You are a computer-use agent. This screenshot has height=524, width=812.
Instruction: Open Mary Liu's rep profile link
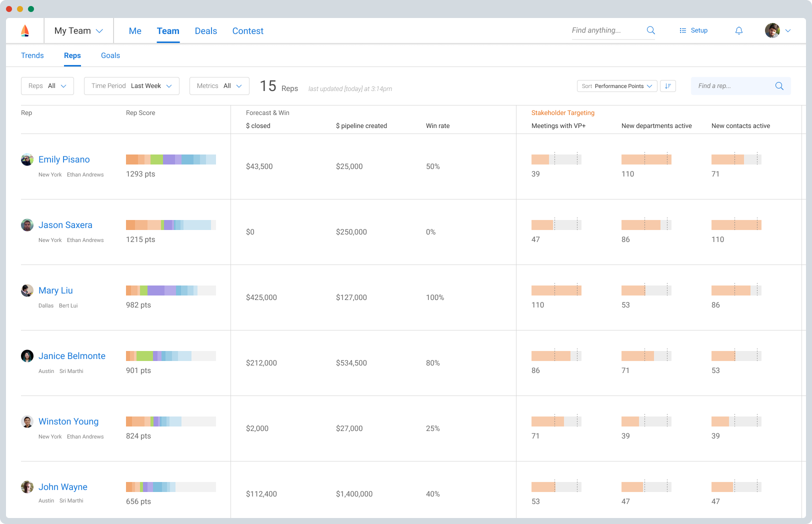[55, 290]
